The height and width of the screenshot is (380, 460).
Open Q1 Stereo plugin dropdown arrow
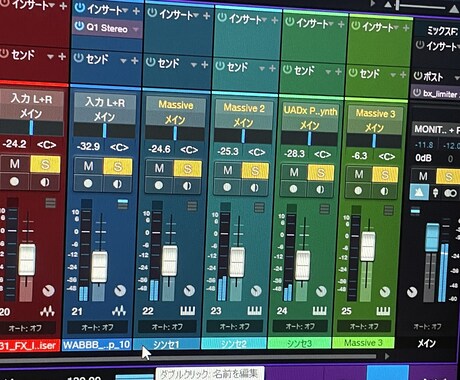click(x=135, y=29)
